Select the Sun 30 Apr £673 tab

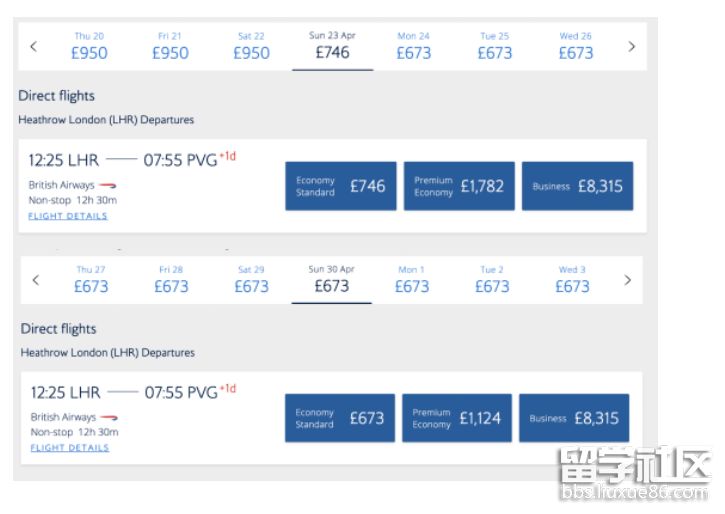332,280
